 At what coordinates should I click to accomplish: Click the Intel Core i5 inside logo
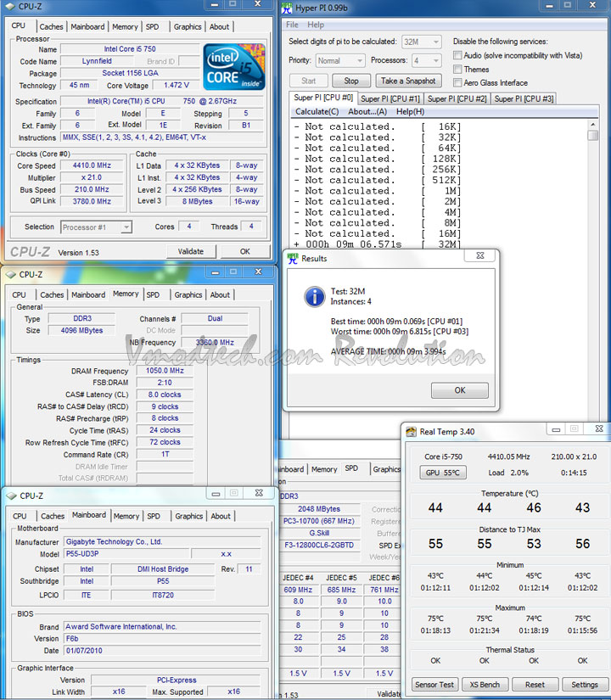234,66
